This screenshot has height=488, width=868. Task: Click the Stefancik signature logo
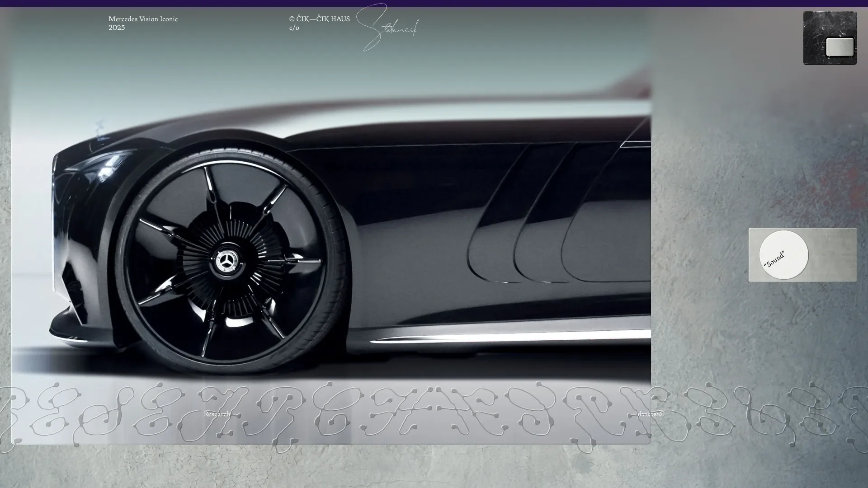[x=388, y=28]
